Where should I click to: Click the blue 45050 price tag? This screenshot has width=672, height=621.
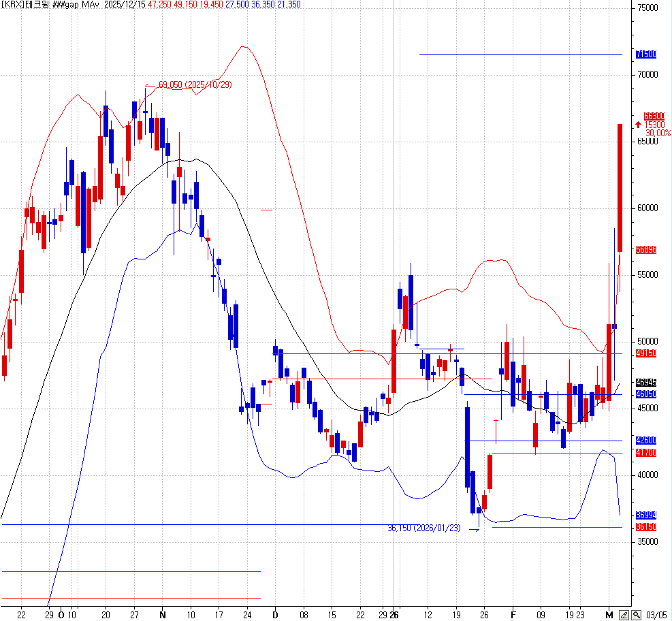click(645, 394)
